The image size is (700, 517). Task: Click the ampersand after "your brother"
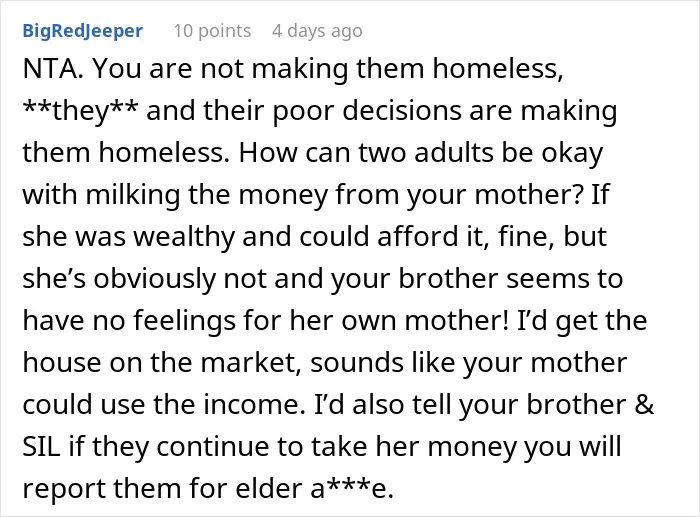pyautogui.click(x=644, y=404)
